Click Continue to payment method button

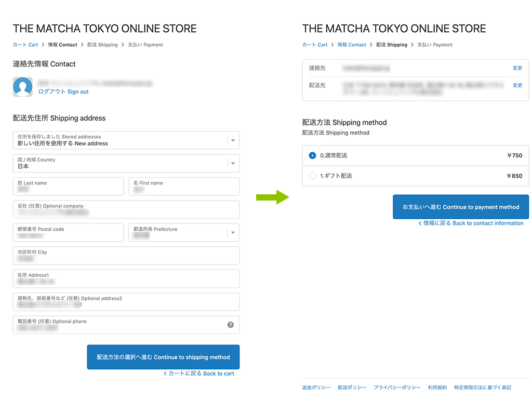460,207
